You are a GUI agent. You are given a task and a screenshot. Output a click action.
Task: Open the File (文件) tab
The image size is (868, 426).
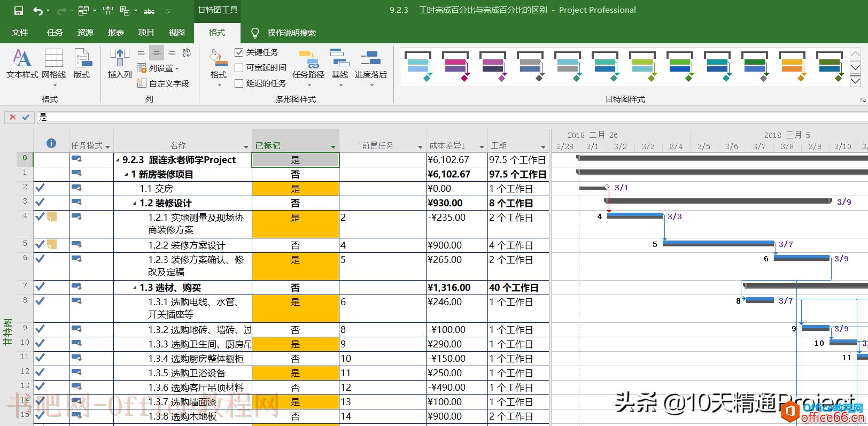pos(20,33)
